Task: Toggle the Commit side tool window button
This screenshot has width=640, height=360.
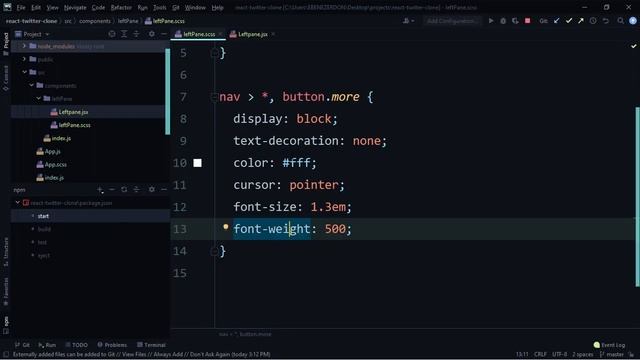Action: [6, 78]
